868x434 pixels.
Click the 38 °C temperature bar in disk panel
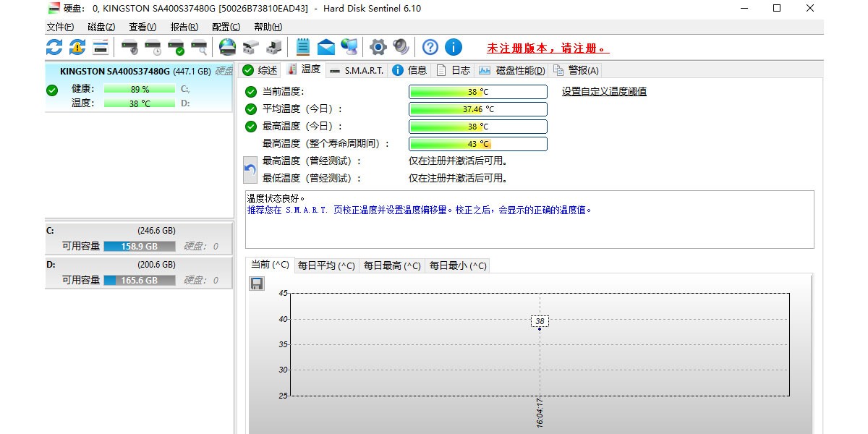[140, 103]
